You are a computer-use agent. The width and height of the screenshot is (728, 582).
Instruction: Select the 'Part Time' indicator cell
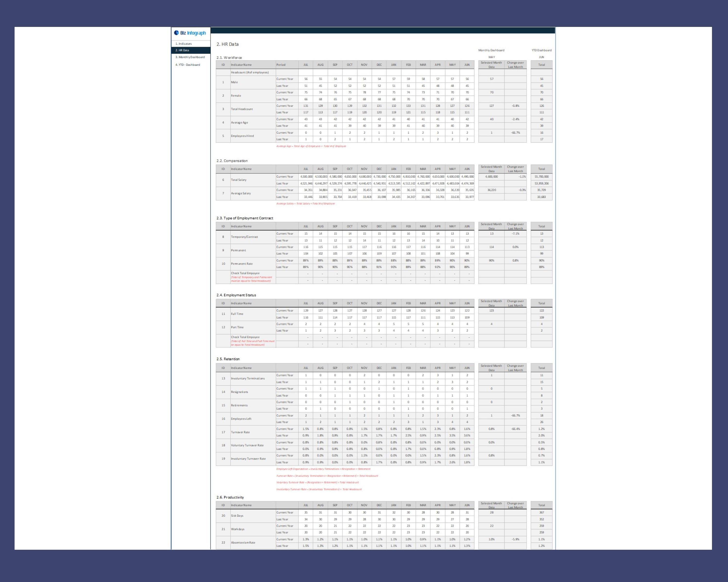253,327
